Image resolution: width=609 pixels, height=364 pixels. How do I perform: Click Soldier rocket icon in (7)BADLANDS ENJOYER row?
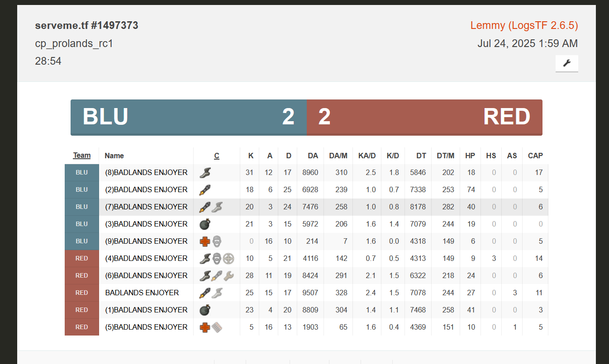tap(205, 207)
